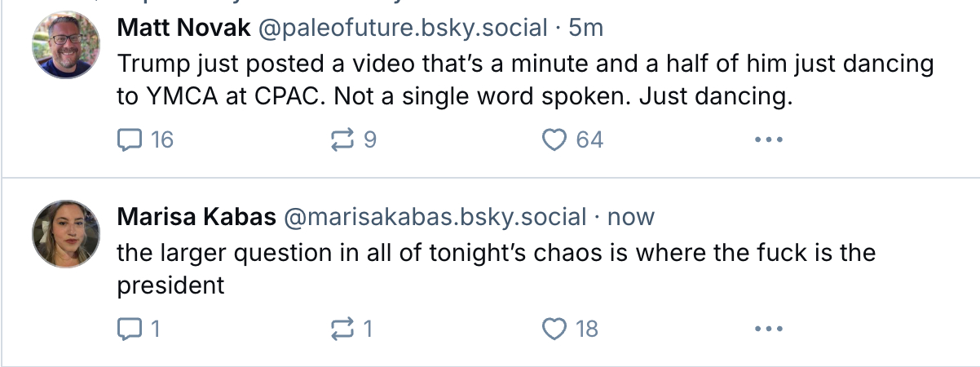Repost Marisa Kabas's post
The image size is (980, 367).
[339, 329]
